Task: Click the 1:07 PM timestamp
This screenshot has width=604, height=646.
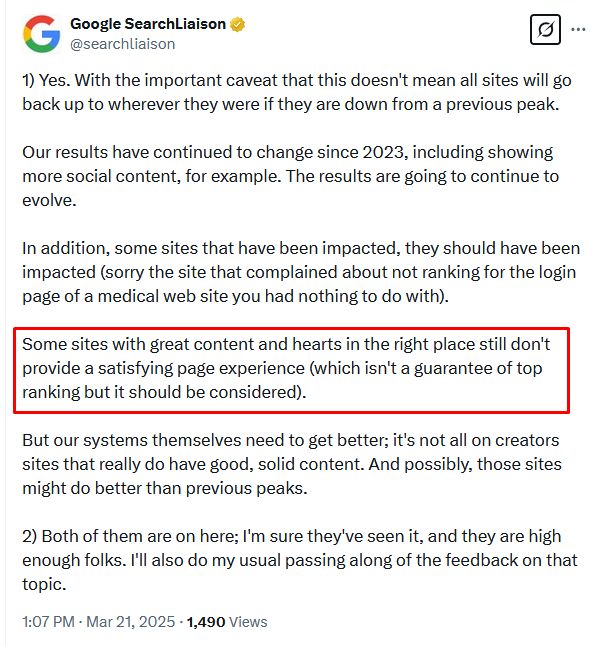Action: pyautogui.click(x=49, y=621)
